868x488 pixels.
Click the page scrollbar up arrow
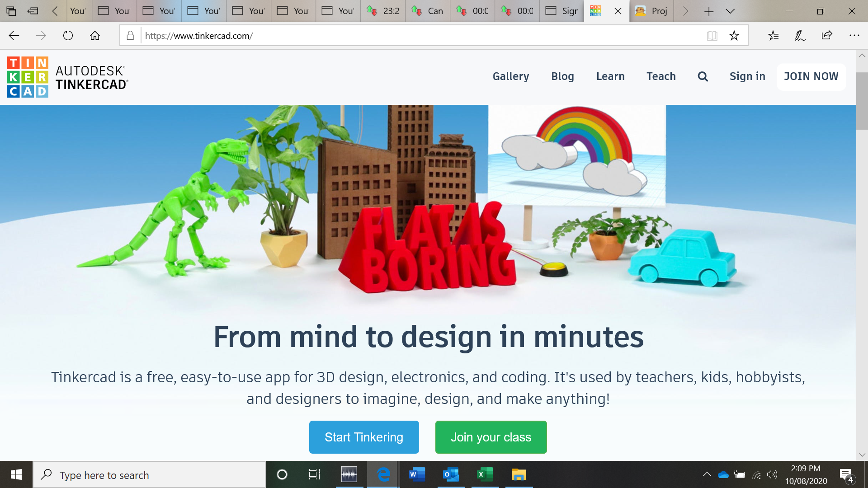862,56
